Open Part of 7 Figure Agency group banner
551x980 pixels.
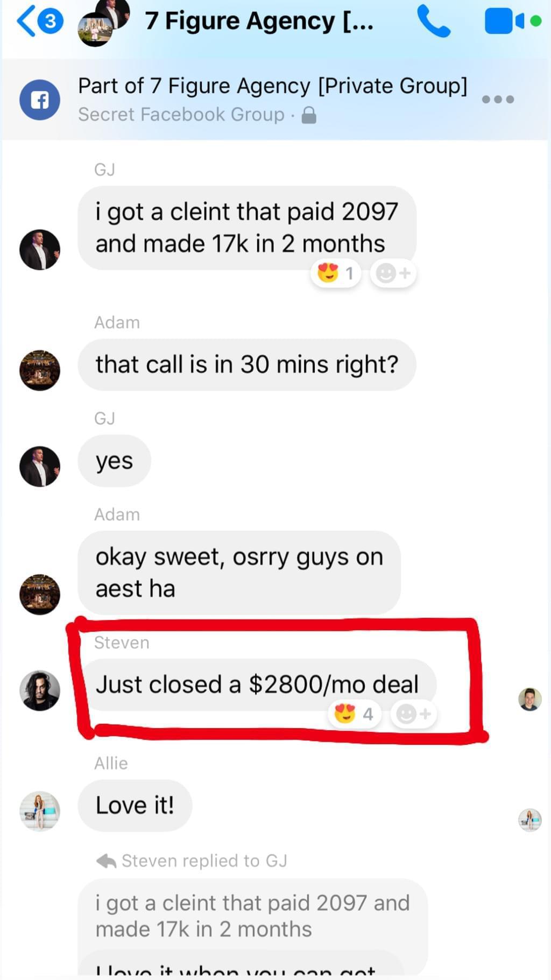click(x=272, y=100)
